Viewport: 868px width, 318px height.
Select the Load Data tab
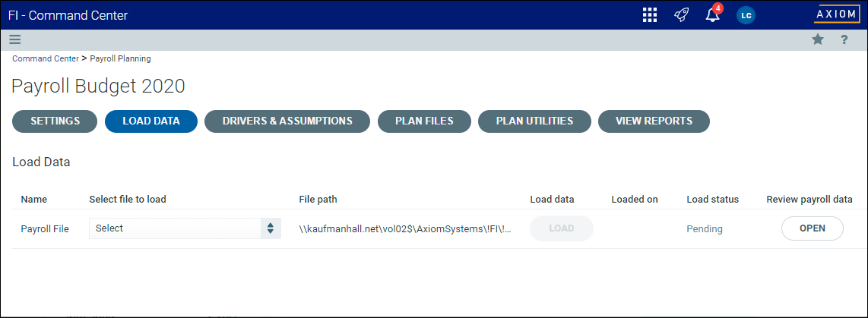point(151,121)
